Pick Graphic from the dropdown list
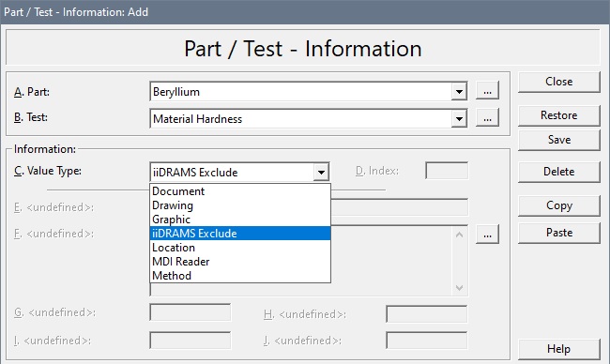 pos(240,220)
